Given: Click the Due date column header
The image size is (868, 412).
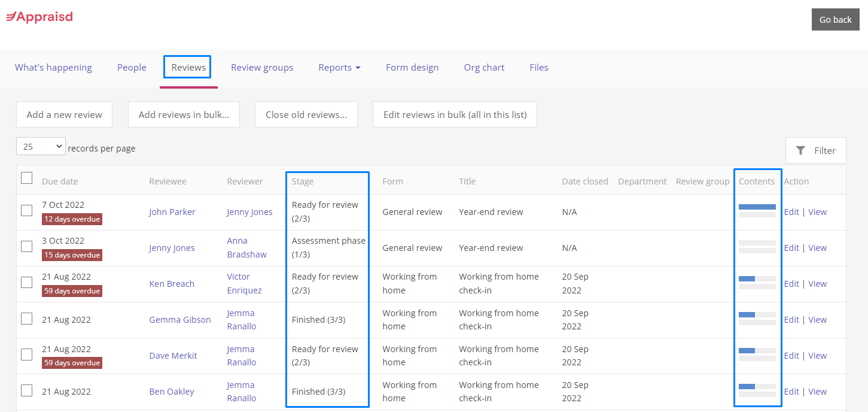Looking at the screenshot, I should [60, 181].
